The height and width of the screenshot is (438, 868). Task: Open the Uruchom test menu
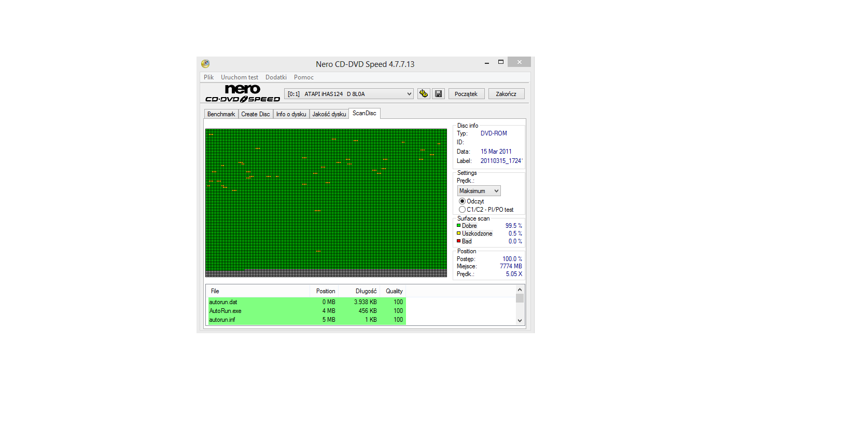click(240, 77)
